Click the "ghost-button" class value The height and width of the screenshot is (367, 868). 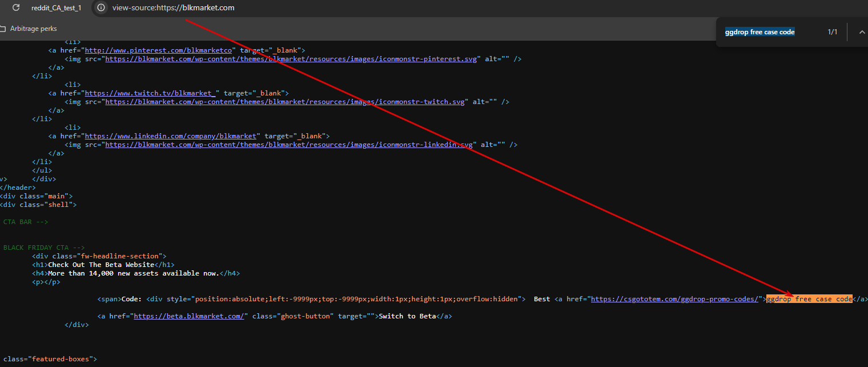point(305,316)
